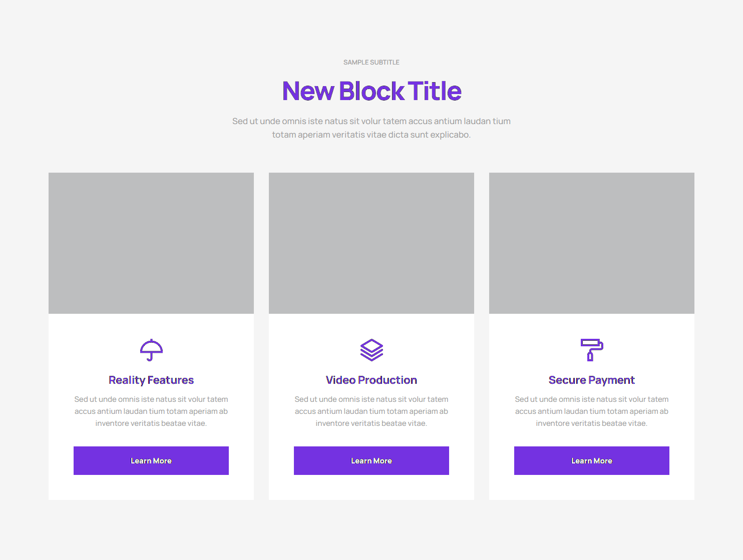The image size is (743, 560).
Task: Click the word 'New' in purple heading
Action: (308, 92)
